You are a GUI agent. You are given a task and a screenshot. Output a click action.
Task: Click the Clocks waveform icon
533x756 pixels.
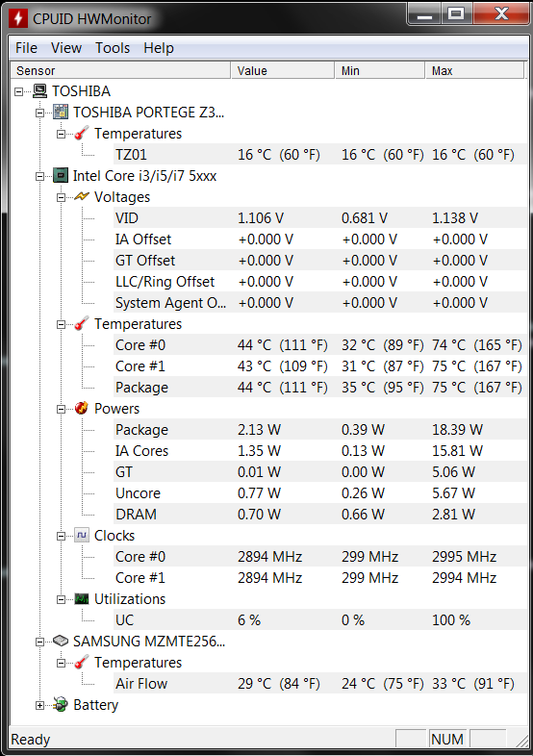pyautogui.click(x=82, y=535)
